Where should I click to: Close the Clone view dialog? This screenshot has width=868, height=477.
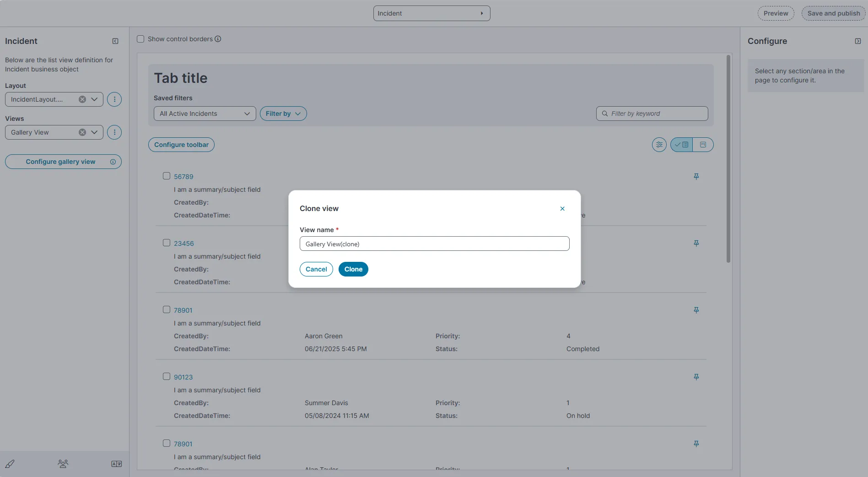click(x=562, y=209)
